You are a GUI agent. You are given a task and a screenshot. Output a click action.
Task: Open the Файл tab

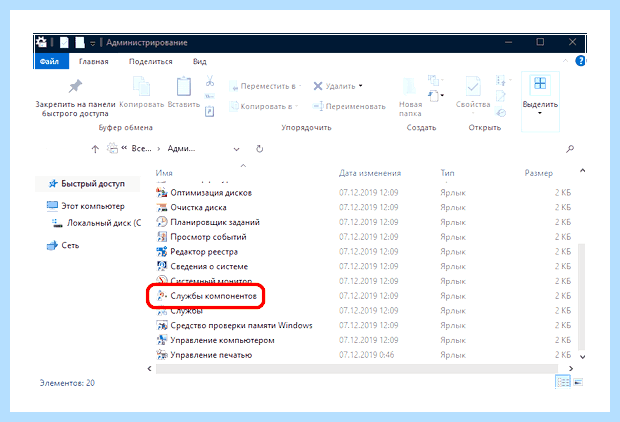click(51, 61)
